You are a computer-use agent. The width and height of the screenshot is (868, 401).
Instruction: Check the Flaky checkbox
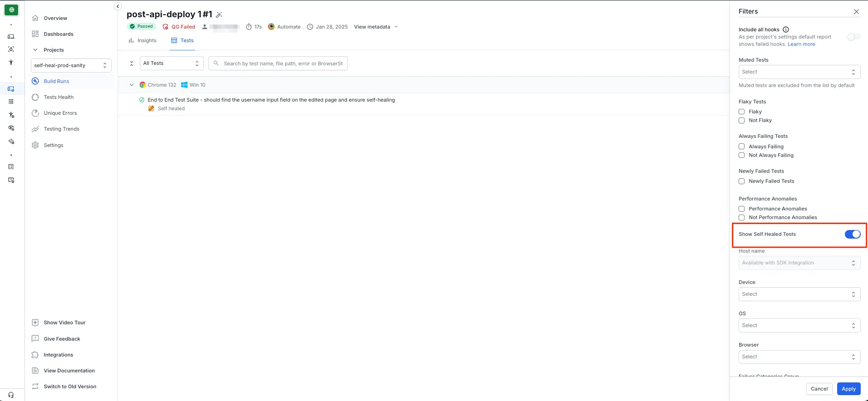pyautogui.click(x=742, y=112)
